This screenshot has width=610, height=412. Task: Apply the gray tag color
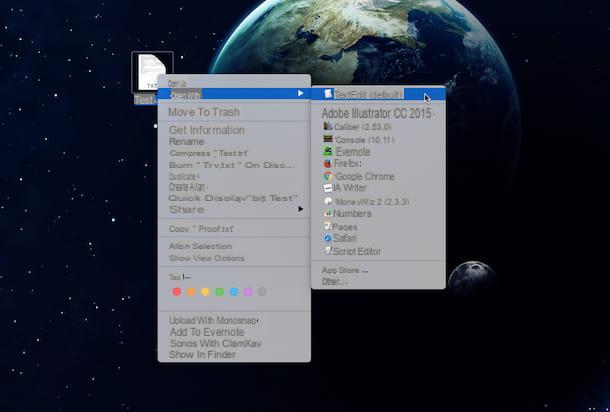point(262,292)
